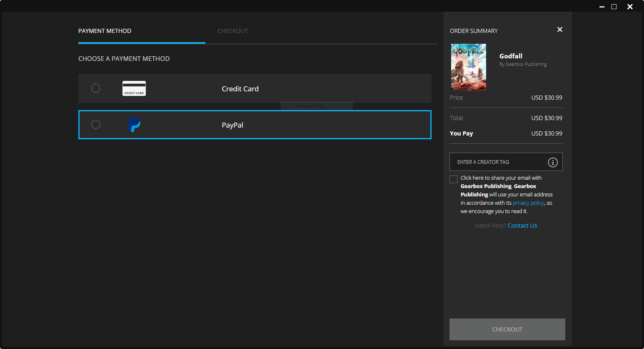Close the order summary panel
The width and height of the screenshot is (644, 349).
560,30
